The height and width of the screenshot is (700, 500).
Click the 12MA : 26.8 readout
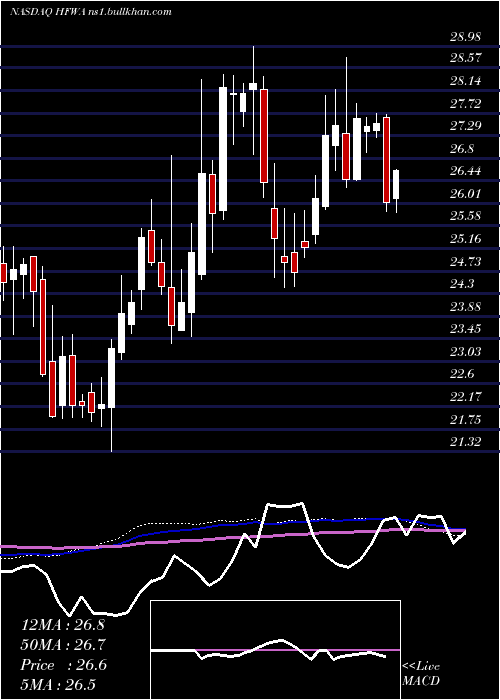click(x=63, y=625)
